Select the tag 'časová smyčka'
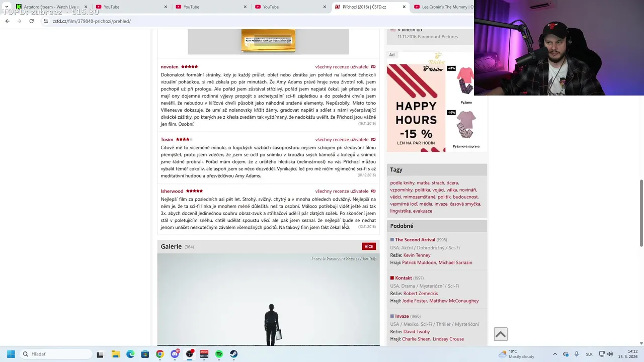Image resolution: width=644 pixels, height=362 pixels. point(465,204)
